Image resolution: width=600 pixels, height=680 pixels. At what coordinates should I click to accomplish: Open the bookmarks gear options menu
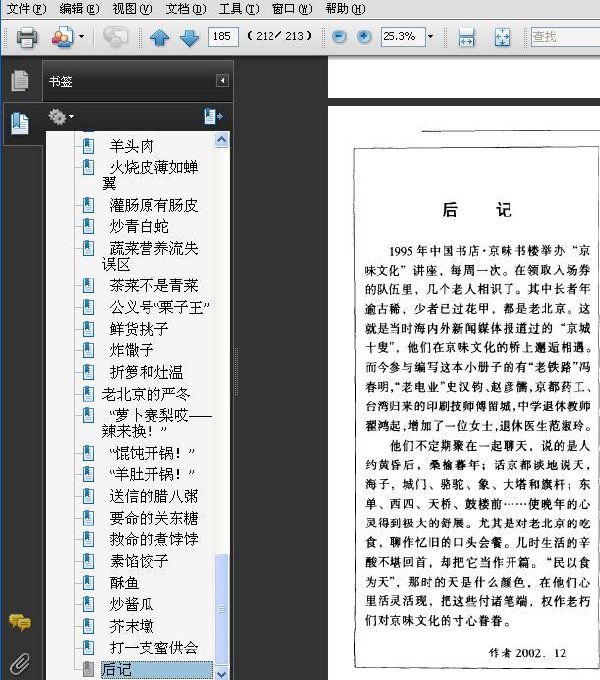61,117
